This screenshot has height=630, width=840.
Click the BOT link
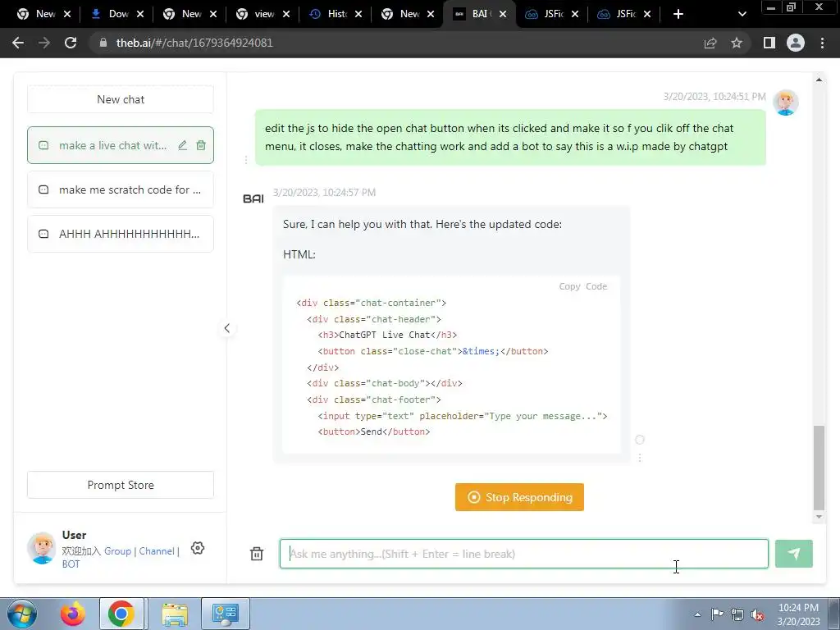pyautogui.click(x=71, y=564)
